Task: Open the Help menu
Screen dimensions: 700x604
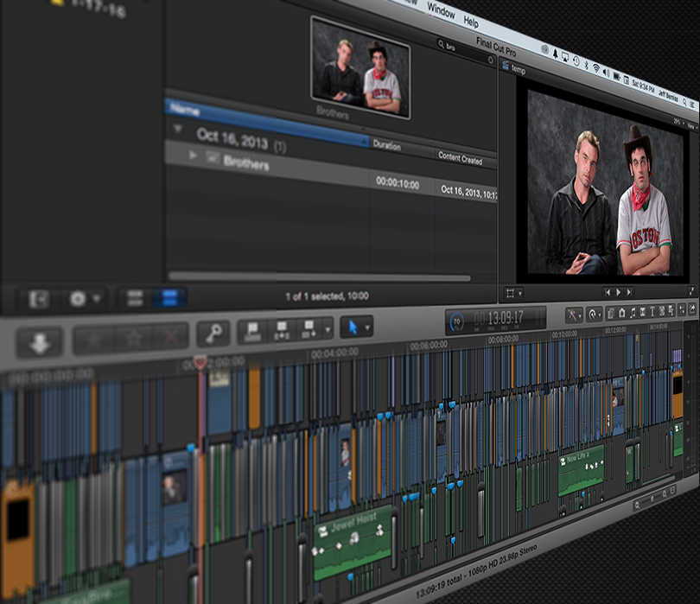Action: pos(471,20)
